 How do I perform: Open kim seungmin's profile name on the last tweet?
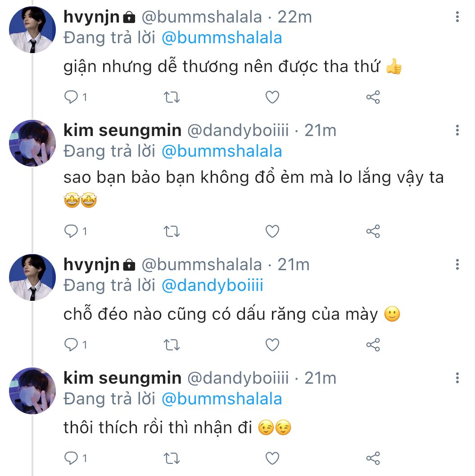tap(122, 378)
